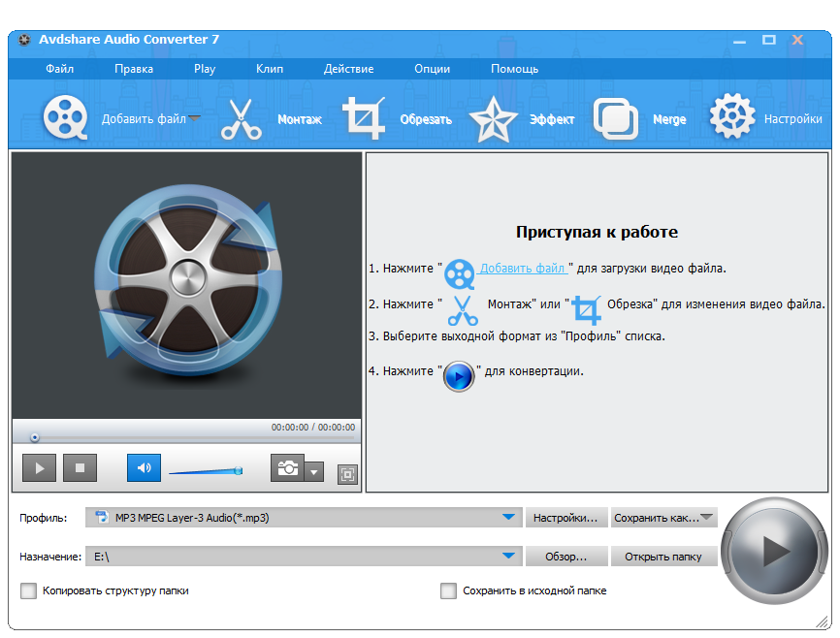The width and height of the screenshot is (840, 638).
Task: Toggle fullscreen preview mode icon
Action: point(347,475)
